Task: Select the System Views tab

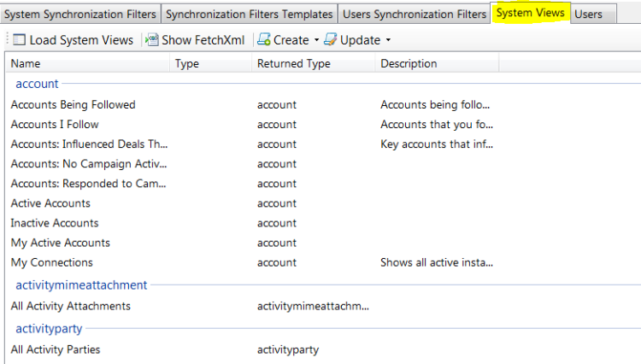Action: (x=530, y=13)
